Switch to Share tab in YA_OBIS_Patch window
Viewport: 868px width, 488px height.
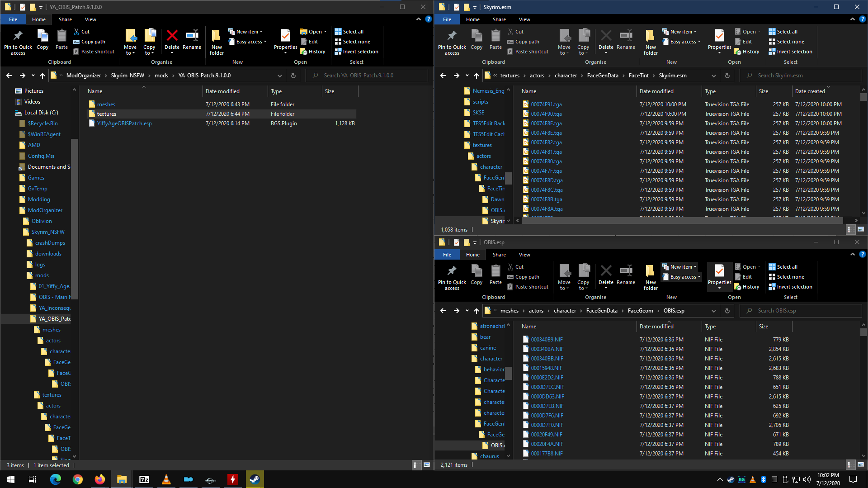click(65, 19)
